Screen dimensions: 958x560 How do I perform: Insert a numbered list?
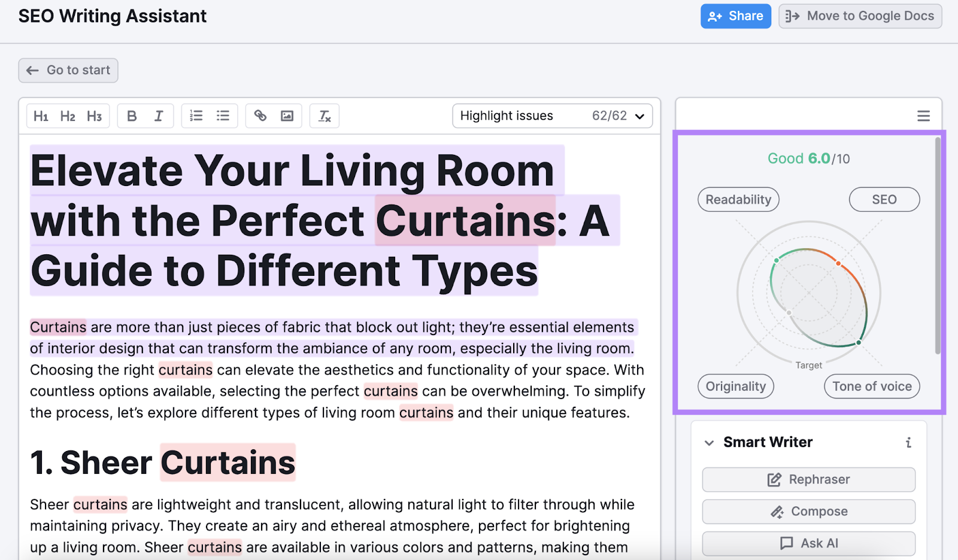(x=196, y=115)
